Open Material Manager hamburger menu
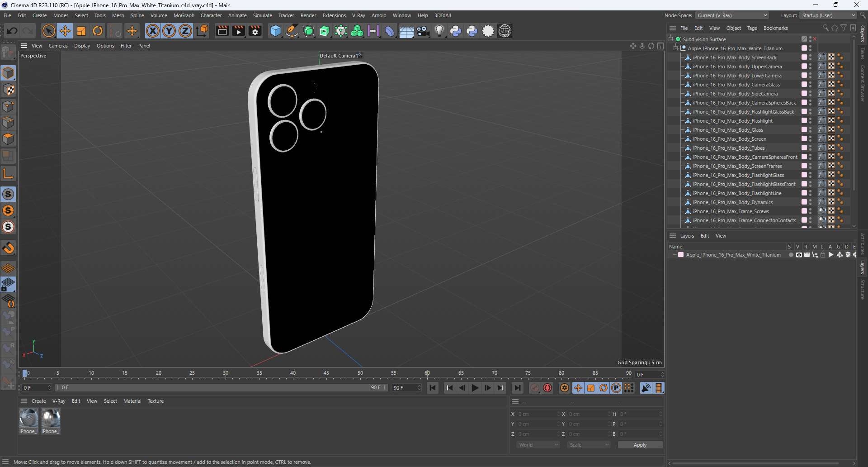The width and height of the screenshot is (868, 467). point(24,401)
